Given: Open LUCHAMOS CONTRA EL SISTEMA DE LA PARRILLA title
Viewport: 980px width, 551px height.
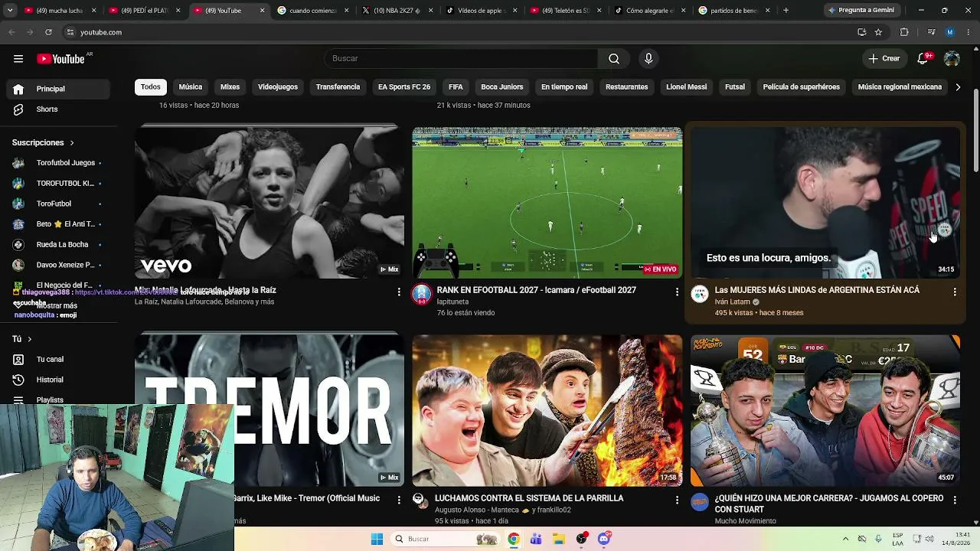Looking at the screenshot, I should 530,498.
